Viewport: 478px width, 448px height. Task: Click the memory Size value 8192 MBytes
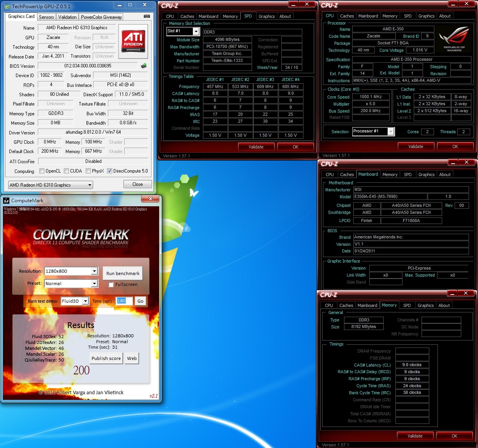[x=364, y=327]
